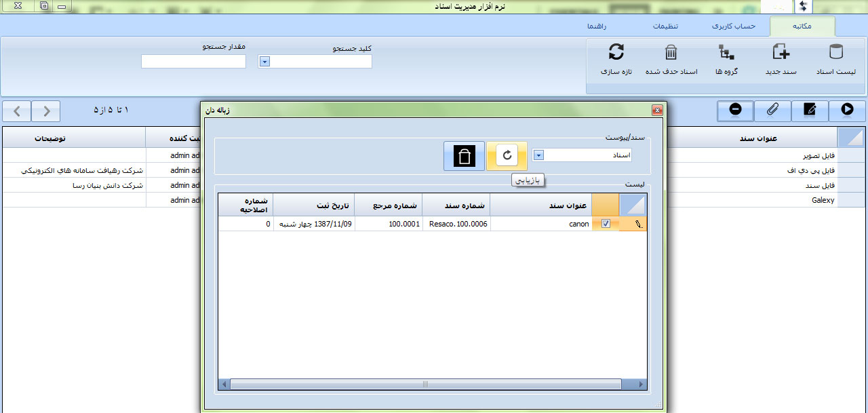This screenshot has width=868, height=413.
Task: Permanently delete using the black trash button
Action: coord(465,156)
